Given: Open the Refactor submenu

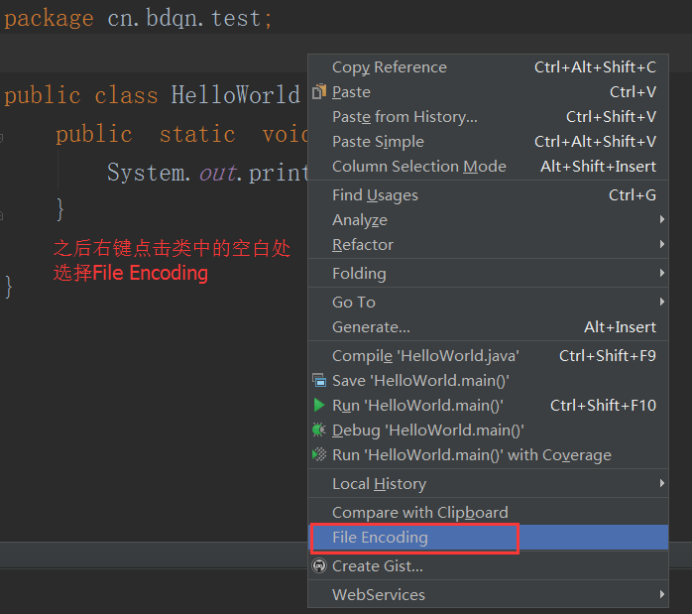Looking at the screenshot, I should 488,245.
